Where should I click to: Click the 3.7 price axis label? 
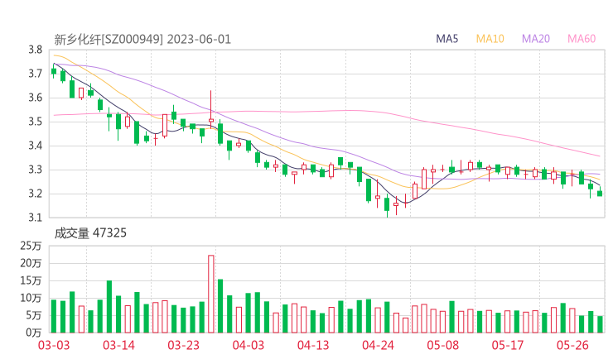35,74
